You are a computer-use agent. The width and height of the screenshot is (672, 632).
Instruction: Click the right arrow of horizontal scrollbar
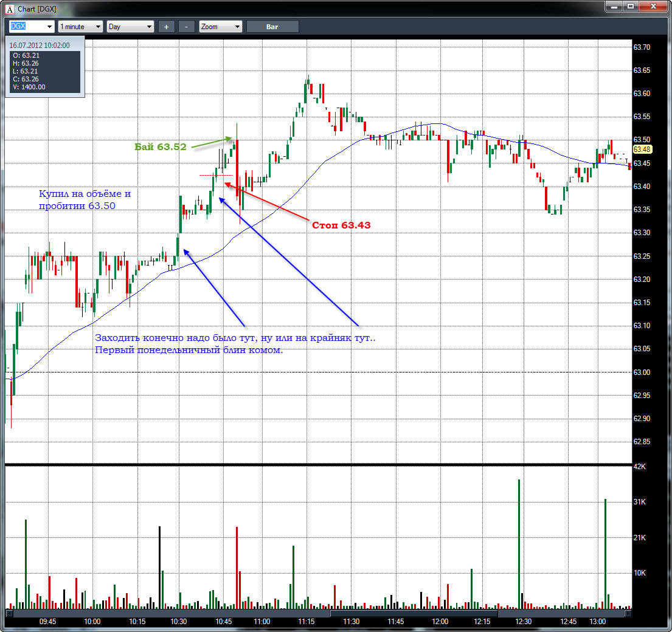(628, 613)
